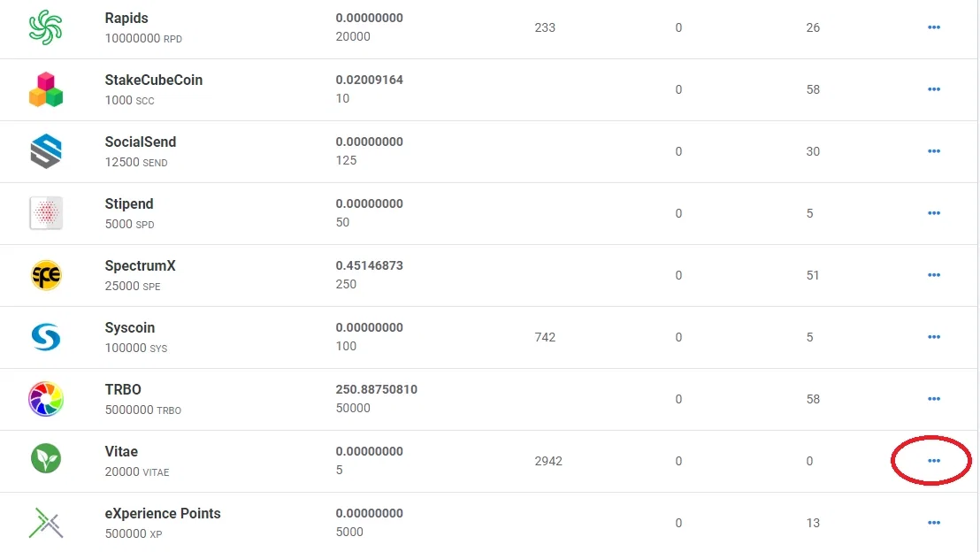Click the eXperience Points X logo
This screenshot has height=552, width=980.
tap(46, 523)
